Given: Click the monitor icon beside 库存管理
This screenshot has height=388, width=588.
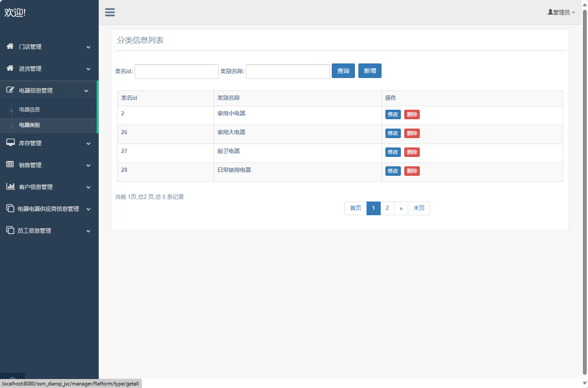Looking at the screenshot, I should [10, 143].
